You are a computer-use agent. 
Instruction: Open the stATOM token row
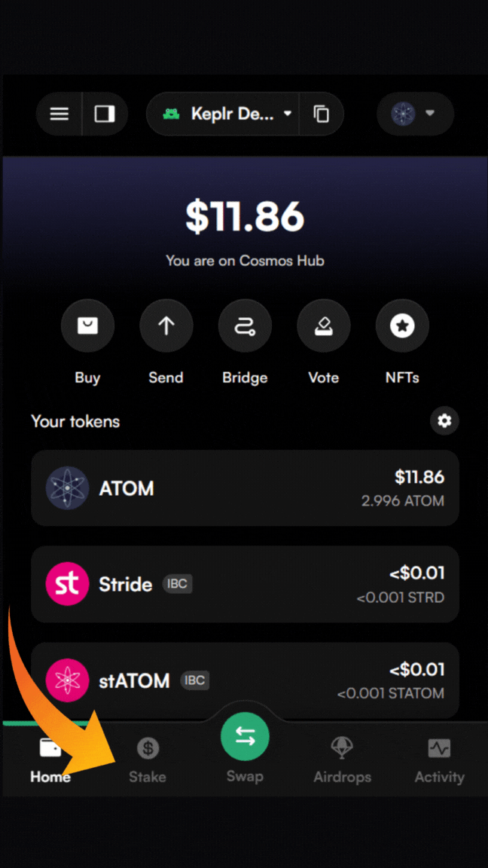pos(245,680)
